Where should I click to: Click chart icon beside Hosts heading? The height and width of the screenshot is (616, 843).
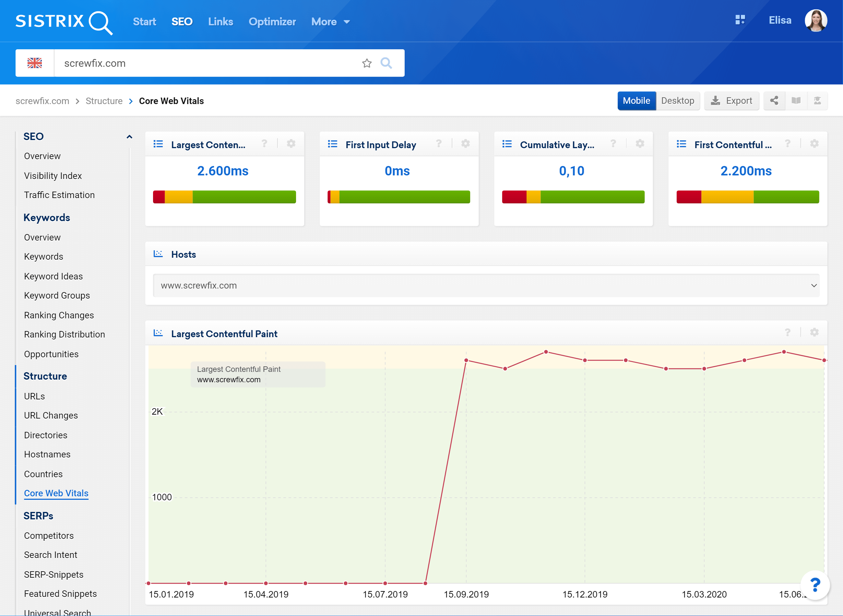tap(158, 254)
